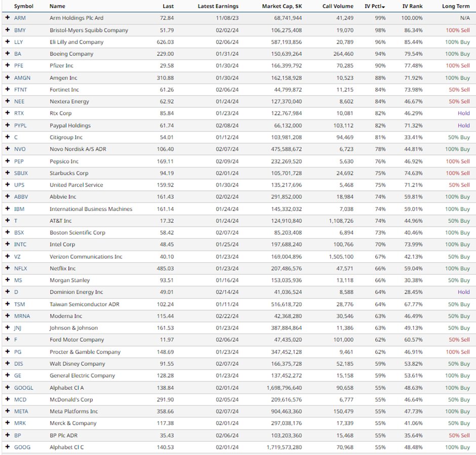Expand the JNJ row plus icon

(x=8, y=327)
